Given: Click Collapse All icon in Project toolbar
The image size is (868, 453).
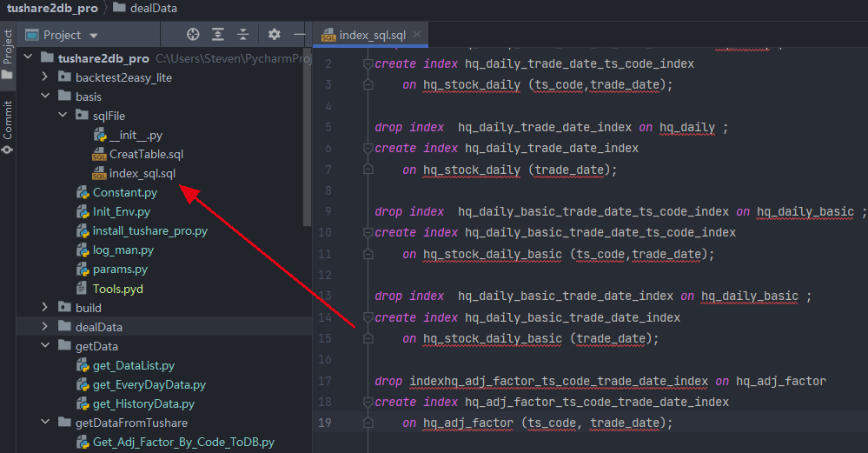Looking at the screenshot, I should click(243, 35).
